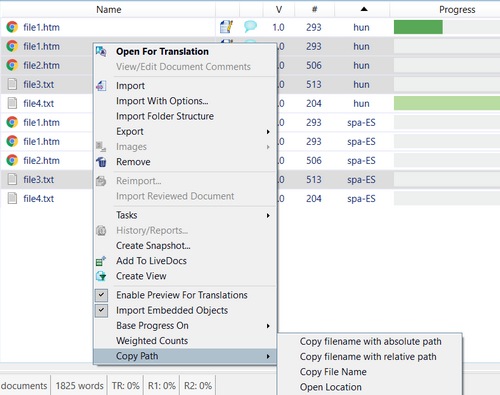Click the speech bubble comment icon in top row
The image size is (500, 395).
point(250,26)
